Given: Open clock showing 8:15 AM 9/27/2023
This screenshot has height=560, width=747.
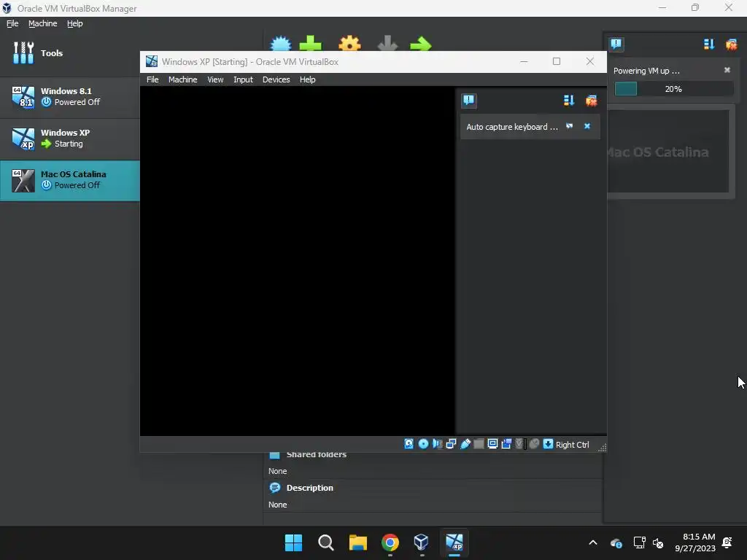Looking at the screenshot, I should click(694, 542).
